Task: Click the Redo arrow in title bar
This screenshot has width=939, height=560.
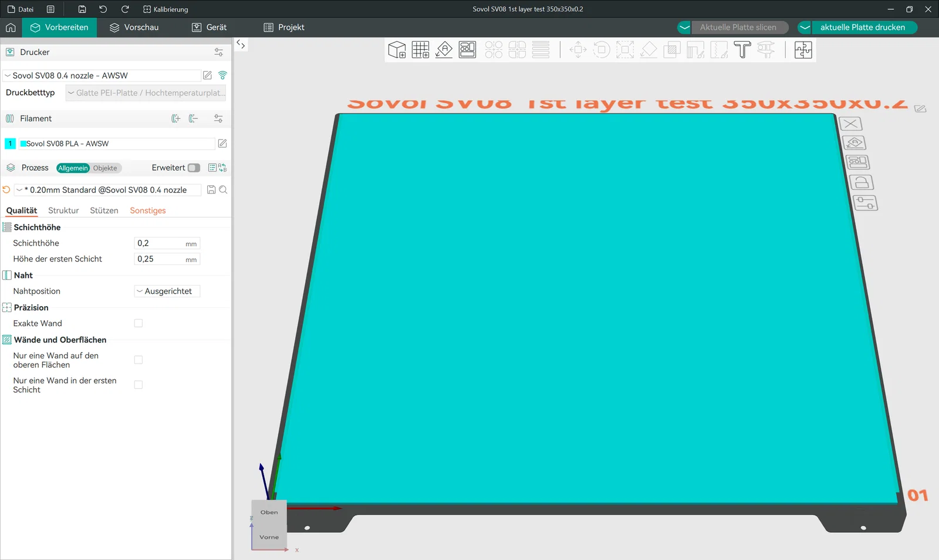Action: [125, 9]
